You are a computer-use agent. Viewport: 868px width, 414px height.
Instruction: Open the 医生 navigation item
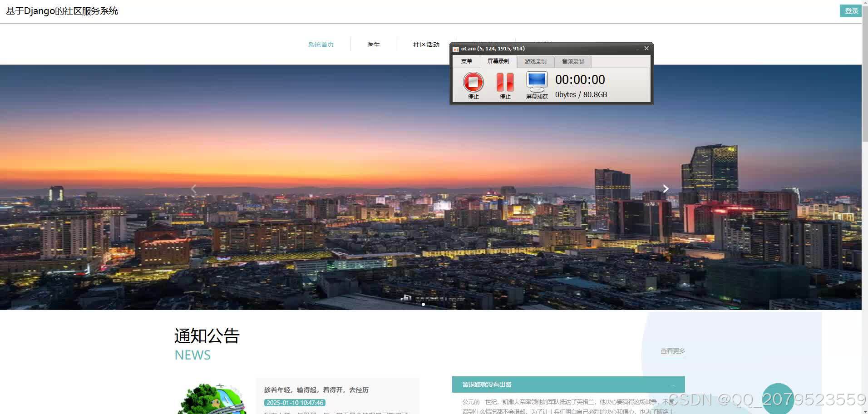click(x=373, y=44)
